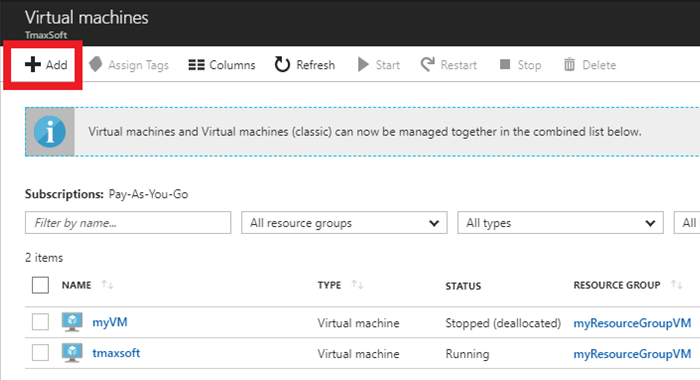Check the myVM row checkbox

(x=40, y=322)
